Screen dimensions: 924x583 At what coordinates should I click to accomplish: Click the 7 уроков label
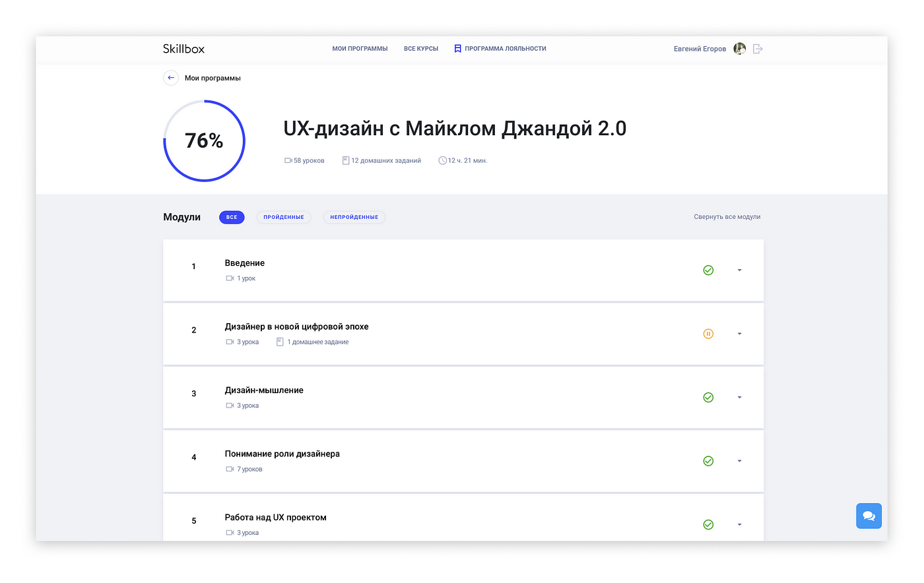(249, 469)
